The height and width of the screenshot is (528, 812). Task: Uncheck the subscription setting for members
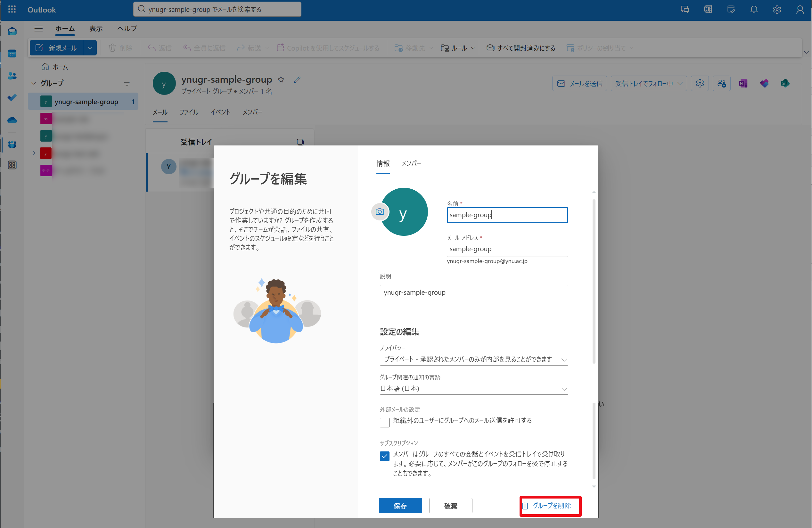pos(384,456)
